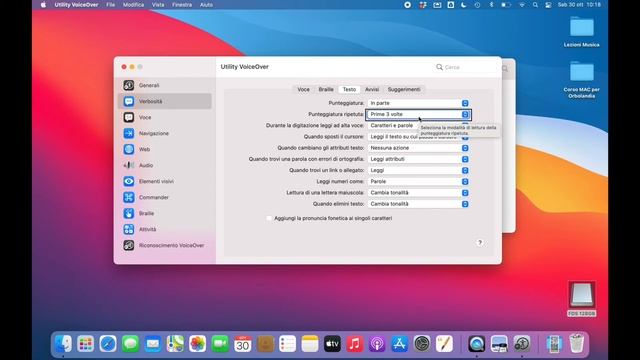Open Apple TV from the Dock
This screenshot has width=640, height=360.
(332, 344)
